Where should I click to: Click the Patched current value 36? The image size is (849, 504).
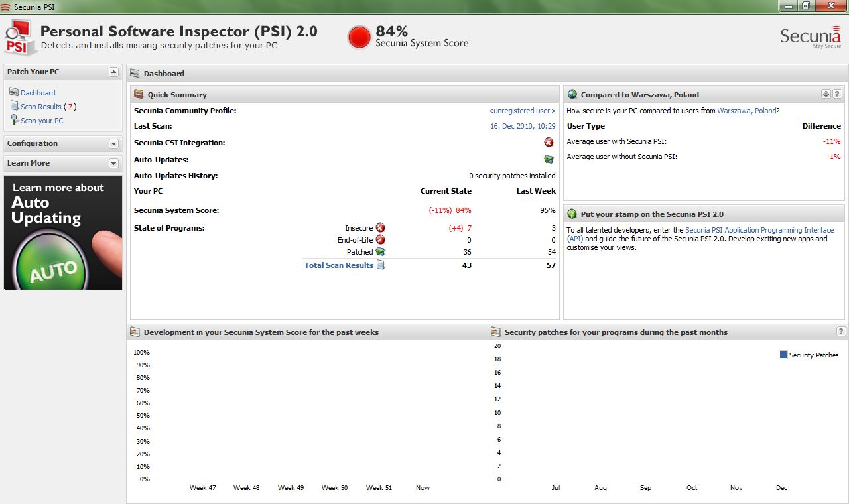coord(467,252)
